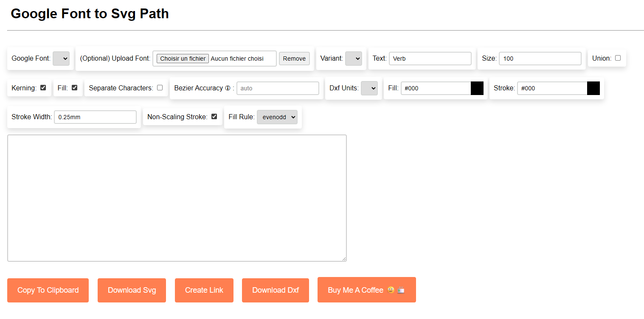Toggle Non-Scaling Stroke off
Viewport: 644px width, 319px height.
coord(214,116)
